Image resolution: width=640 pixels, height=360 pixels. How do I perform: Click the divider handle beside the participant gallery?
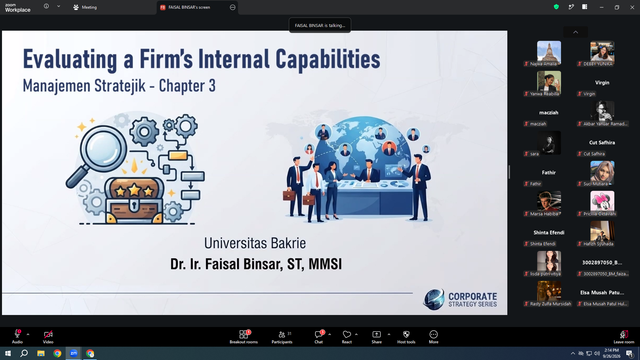tap(509, 172)
